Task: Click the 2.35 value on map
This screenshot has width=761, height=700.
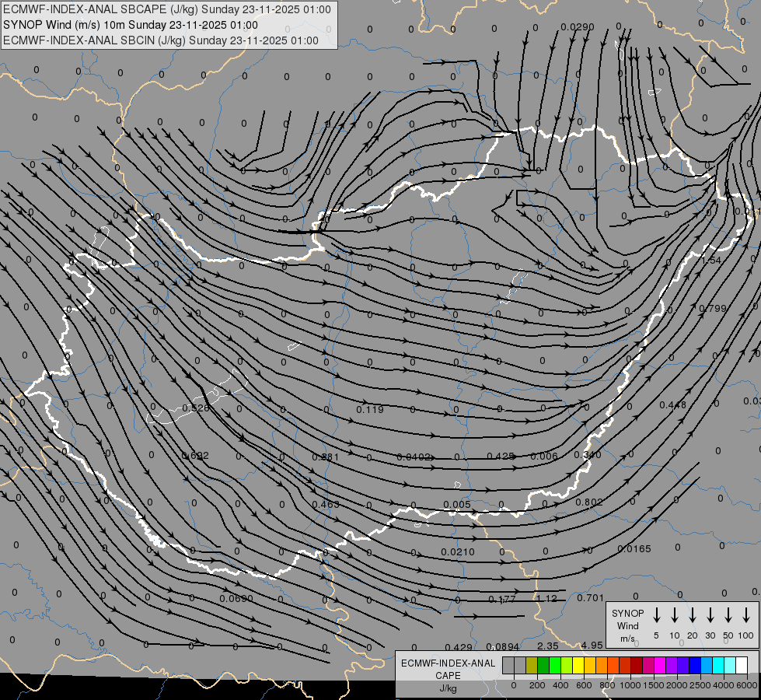Action: pyautogui.click(x=548, y=646)
